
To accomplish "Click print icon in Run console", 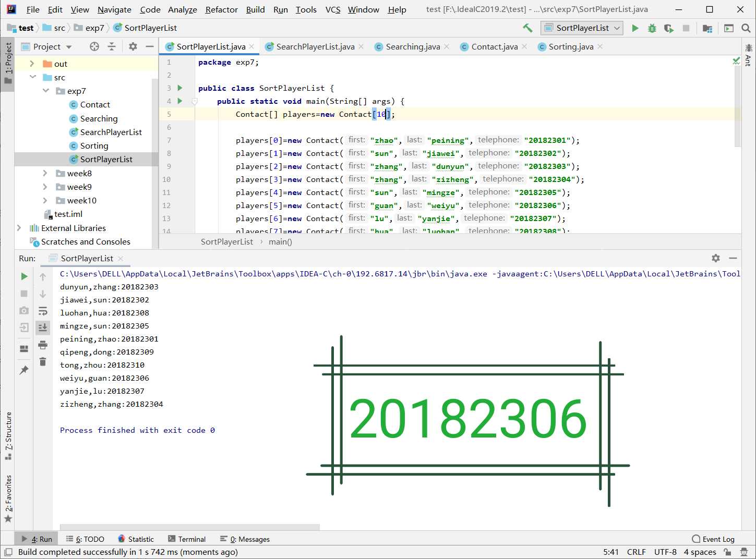I will [x=43, y=345].
